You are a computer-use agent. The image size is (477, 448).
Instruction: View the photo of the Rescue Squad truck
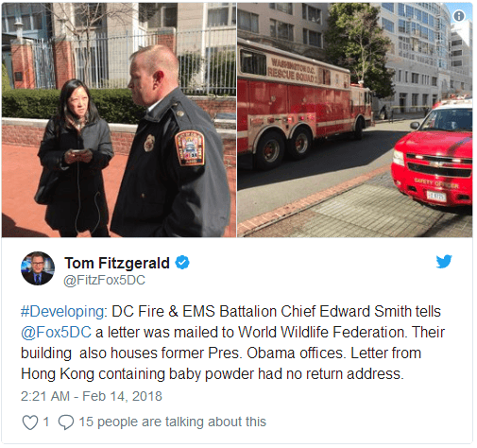pyautogui.click(x=355, y=120)
